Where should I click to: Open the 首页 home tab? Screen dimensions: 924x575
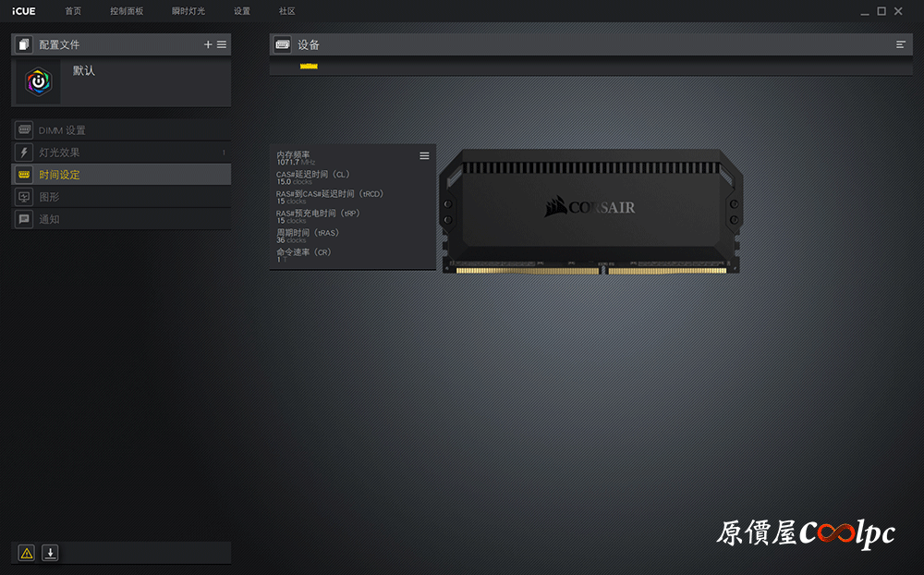coord(73,11)
